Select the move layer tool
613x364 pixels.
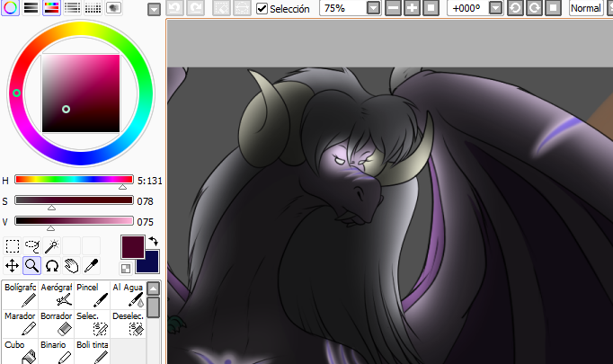click(12, 266)
